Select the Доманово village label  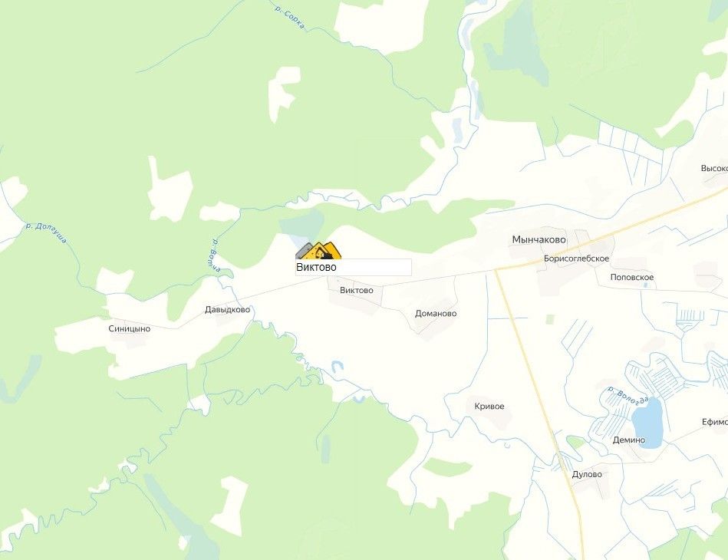pyautogui.click(x=436, y=314)
